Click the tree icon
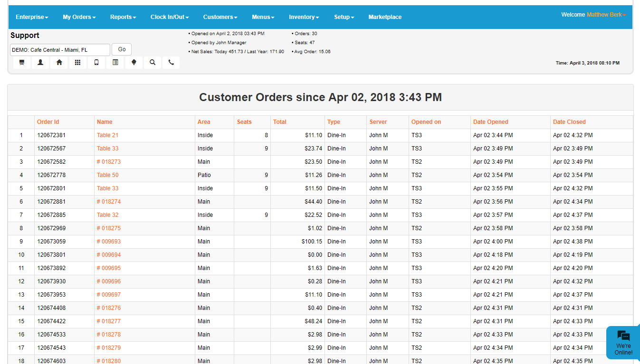 [134, 63]
